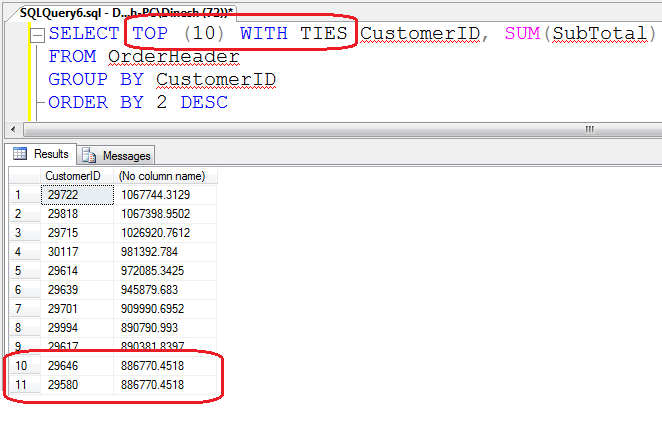Select the (No column name) column header
Screen dimensions: 662x421
[165, 176]
